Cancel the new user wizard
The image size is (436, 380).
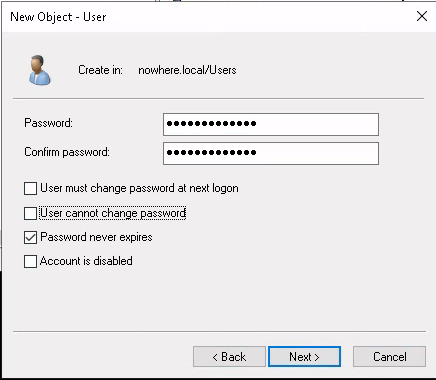(389, 357)
